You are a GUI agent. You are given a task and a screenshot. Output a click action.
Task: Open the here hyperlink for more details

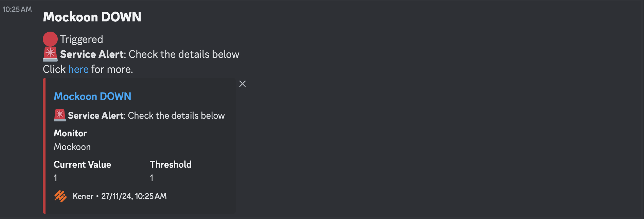tap(78, 69)
